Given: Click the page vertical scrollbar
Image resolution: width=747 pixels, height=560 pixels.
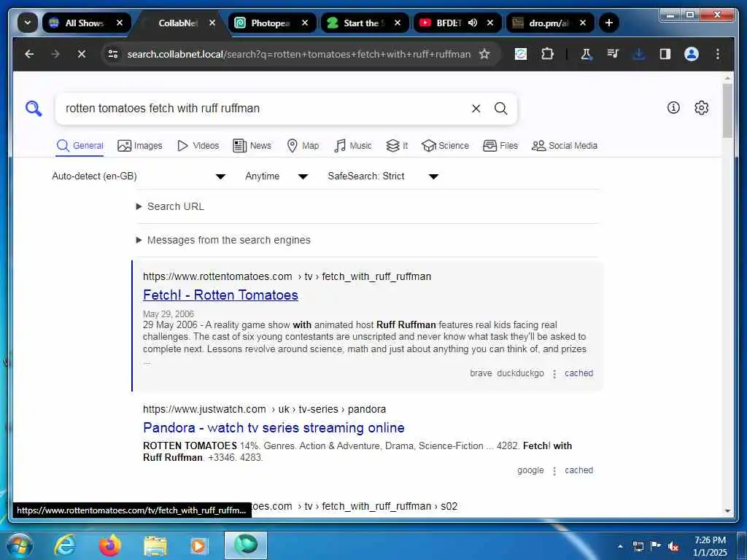Looking at the screenshot, I should (727, 112).
